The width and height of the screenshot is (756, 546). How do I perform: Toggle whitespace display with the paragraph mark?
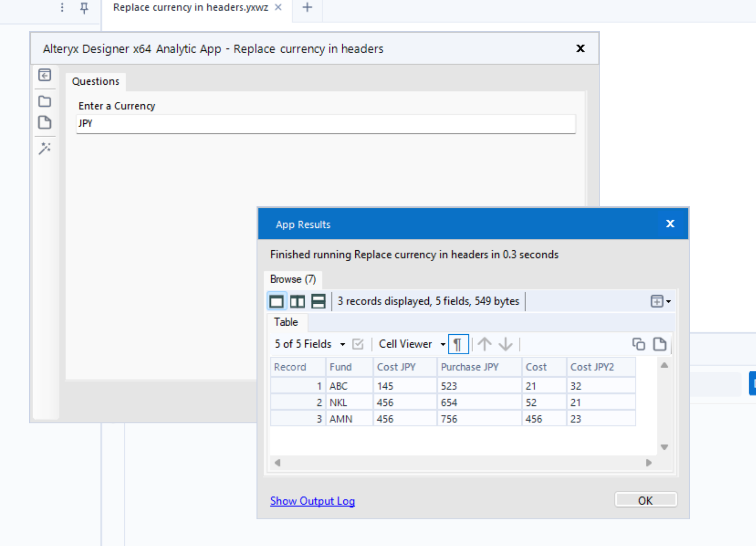458,344
